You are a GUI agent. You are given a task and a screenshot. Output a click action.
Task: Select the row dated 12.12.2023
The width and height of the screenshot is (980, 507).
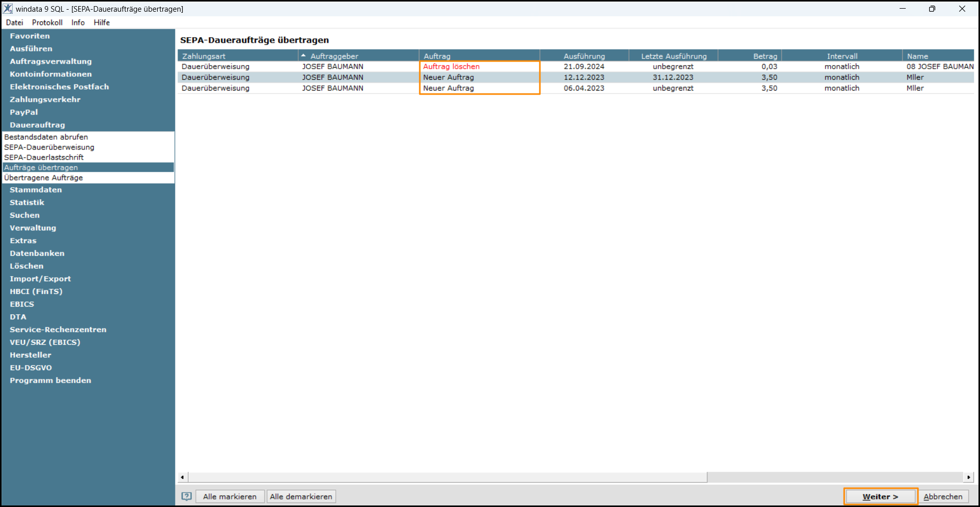(x=575, y=77)
